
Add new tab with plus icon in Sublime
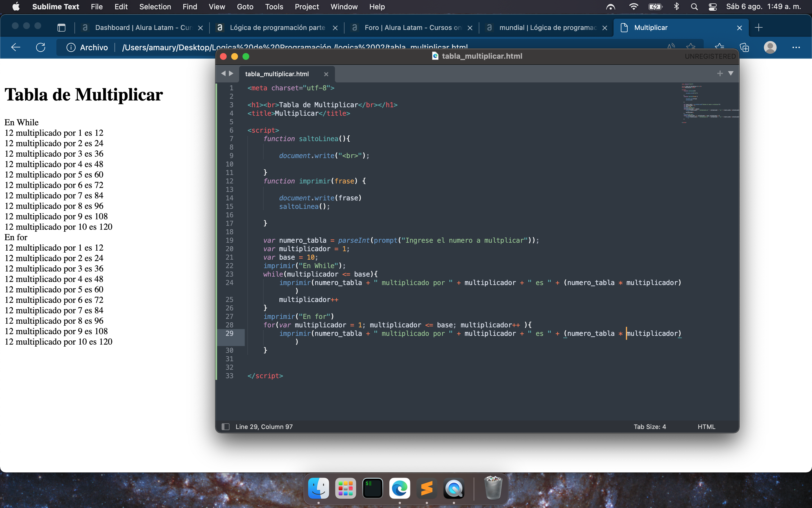click(720, 73)
